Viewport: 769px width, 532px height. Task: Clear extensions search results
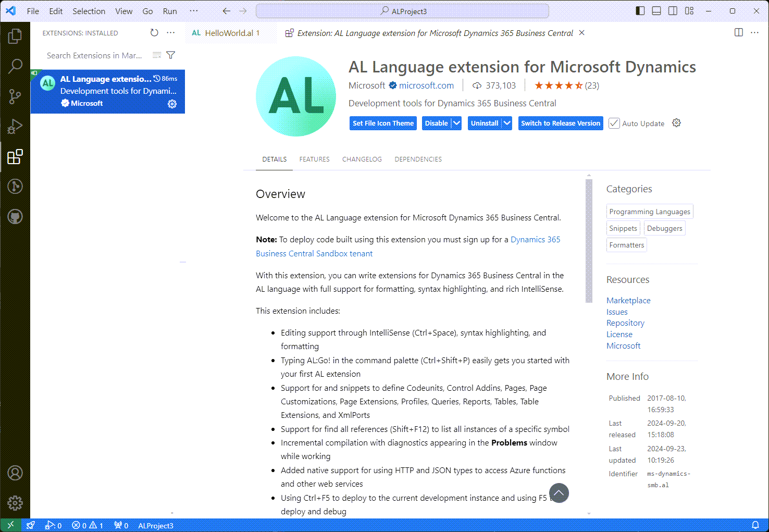click(x=157, y=55)
